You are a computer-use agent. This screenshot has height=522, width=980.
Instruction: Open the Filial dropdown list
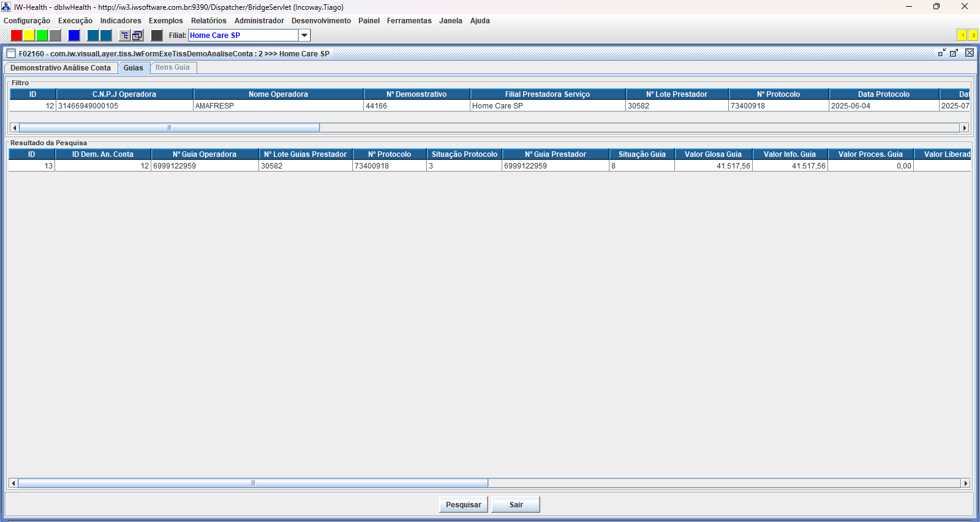pyautogui.click(x=304, y=36)
